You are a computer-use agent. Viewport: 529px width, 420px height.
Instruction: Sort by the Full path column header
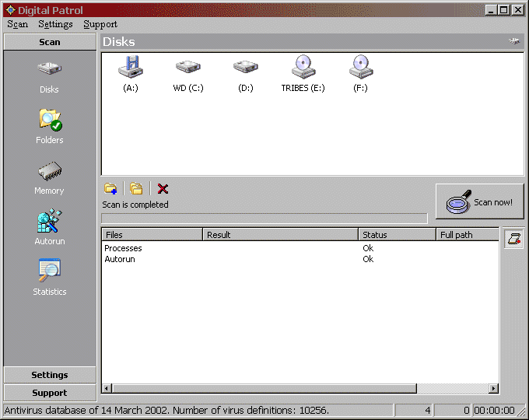click(x=468, y=234)
